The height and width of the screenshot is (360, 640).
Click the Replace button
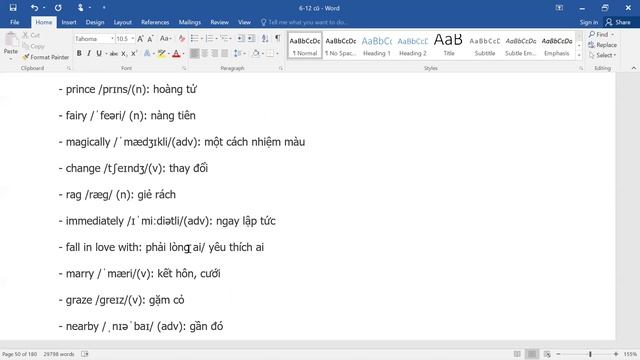point(602,45)
